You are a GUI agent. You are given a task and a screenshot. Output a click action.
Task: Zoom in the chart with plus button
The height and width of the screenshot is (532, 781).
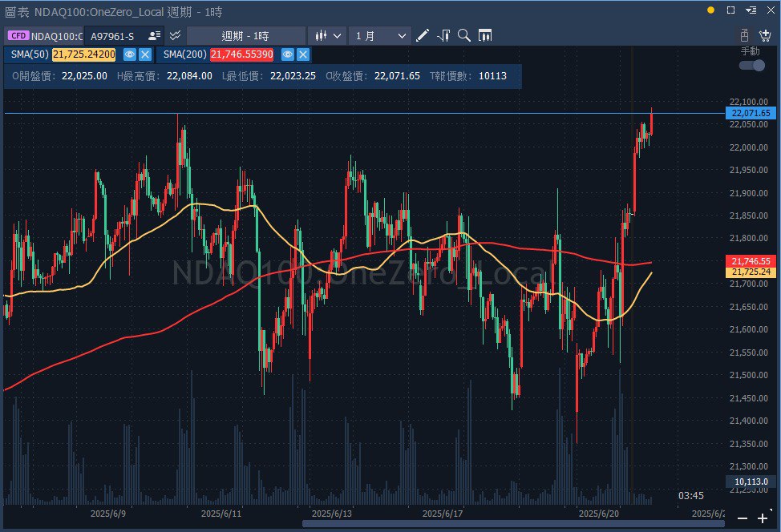[x=762, y=518]
